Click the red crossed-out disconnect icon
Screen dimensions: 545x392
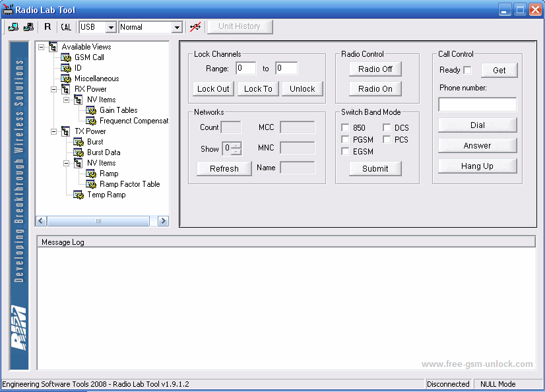195,27
